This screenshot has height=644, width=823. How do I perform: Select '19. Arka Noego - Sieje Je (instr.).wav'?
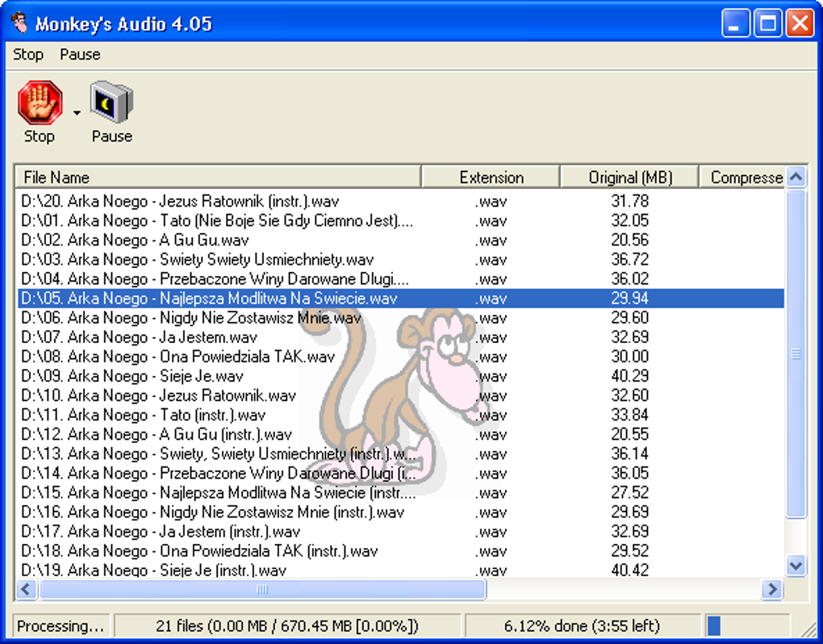[x=401, y=570]
